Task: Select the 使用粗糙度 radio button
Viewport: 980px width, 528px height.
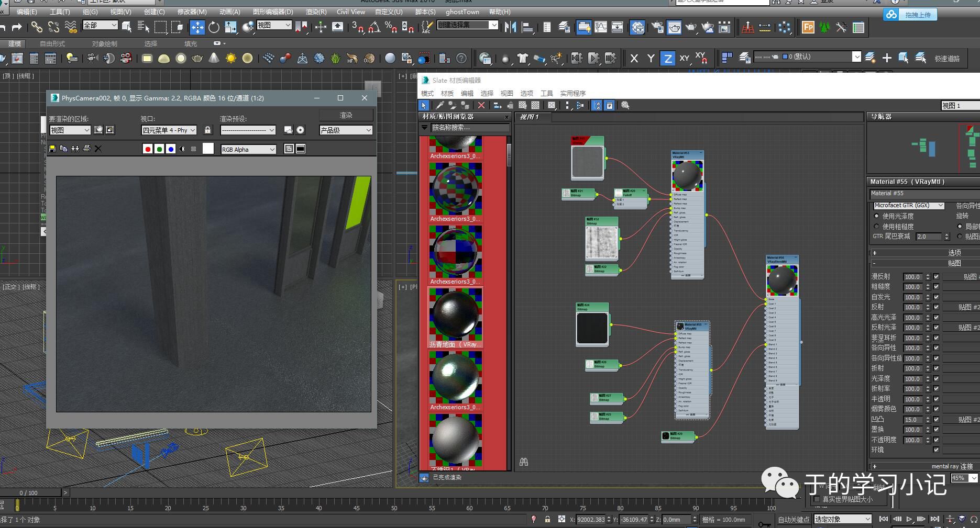Action: point(876,226)
